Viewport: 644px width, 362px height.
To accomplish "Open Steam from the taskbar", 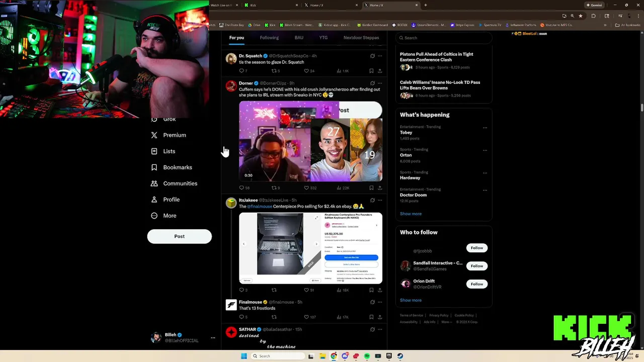I will 400,356.
